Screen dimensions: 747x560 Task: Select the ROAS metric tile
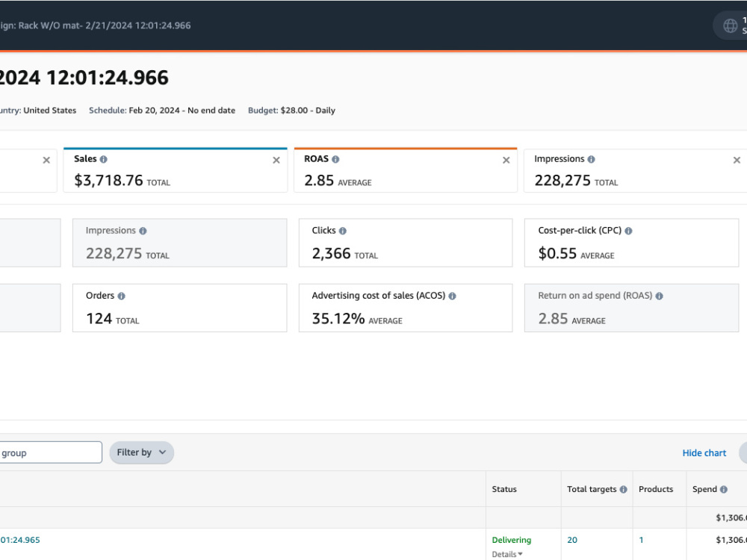pos(406,170)
